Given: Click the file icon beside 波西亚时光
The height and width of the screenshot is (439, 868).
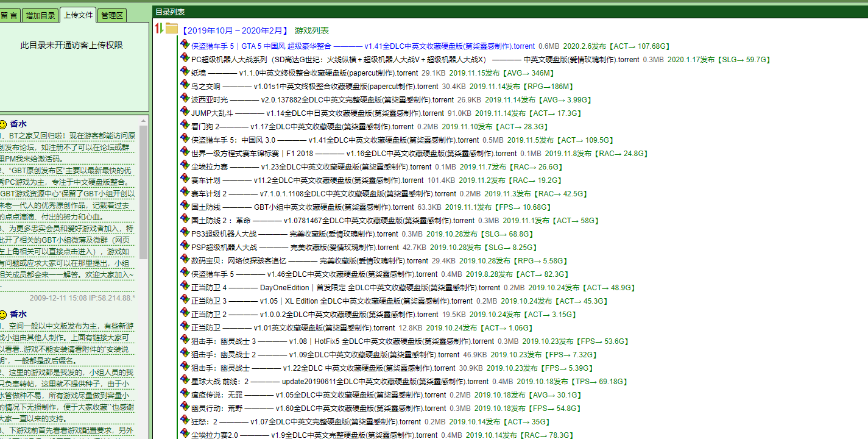Looking at the screenshot, I should click(x=185, y=99).
